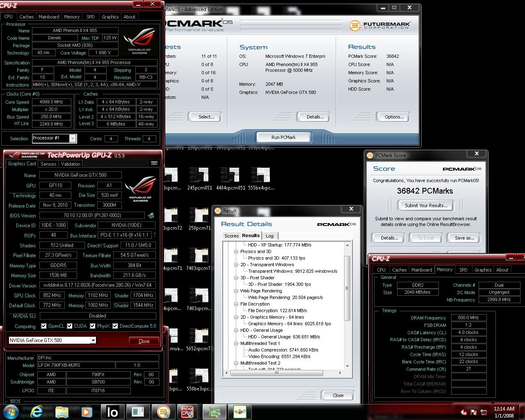
Task: Click the Result list vertical scrollbar thumb
Action: [x=347, y=288]
